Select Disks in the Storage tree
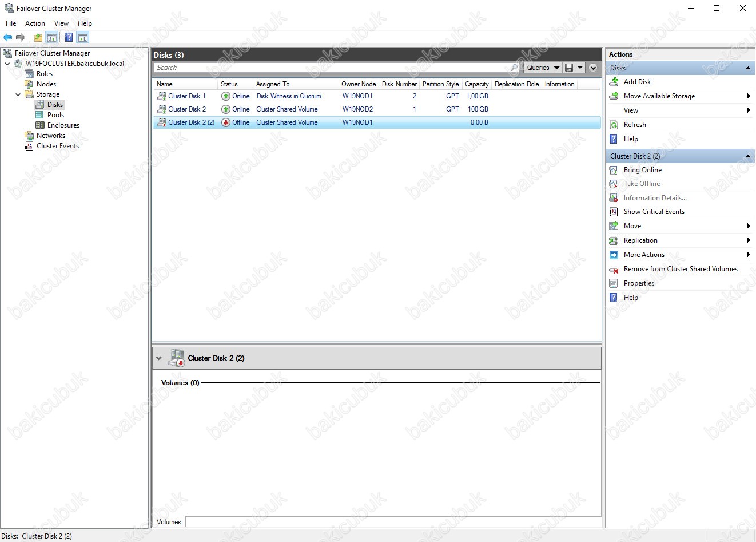The width and height of the screenshot is (756, 542). 55,105
